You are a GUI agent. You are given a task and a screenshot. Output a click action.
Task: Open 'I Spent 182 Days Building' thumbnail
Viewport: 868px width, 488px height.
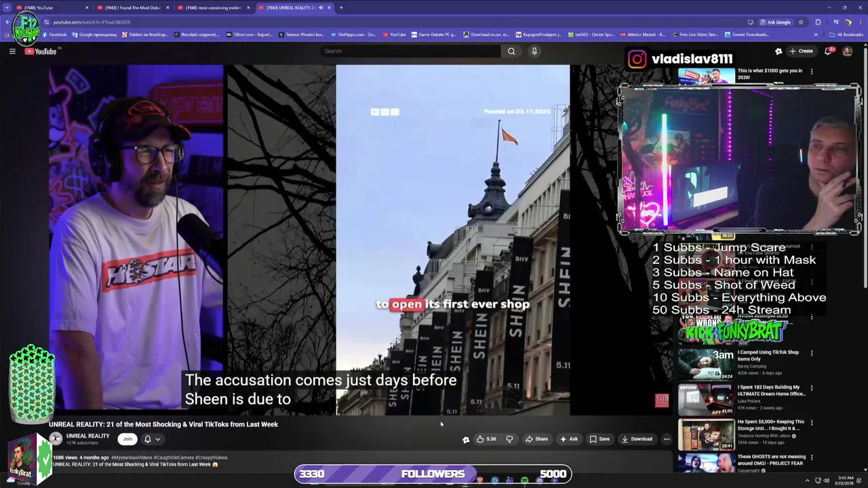click(x=706, y=399)
